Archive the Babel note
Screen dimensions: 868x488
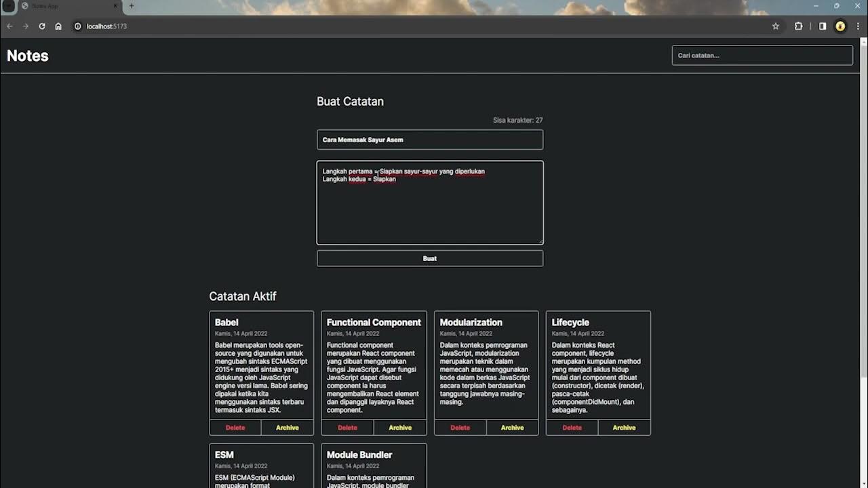[288, 428]
